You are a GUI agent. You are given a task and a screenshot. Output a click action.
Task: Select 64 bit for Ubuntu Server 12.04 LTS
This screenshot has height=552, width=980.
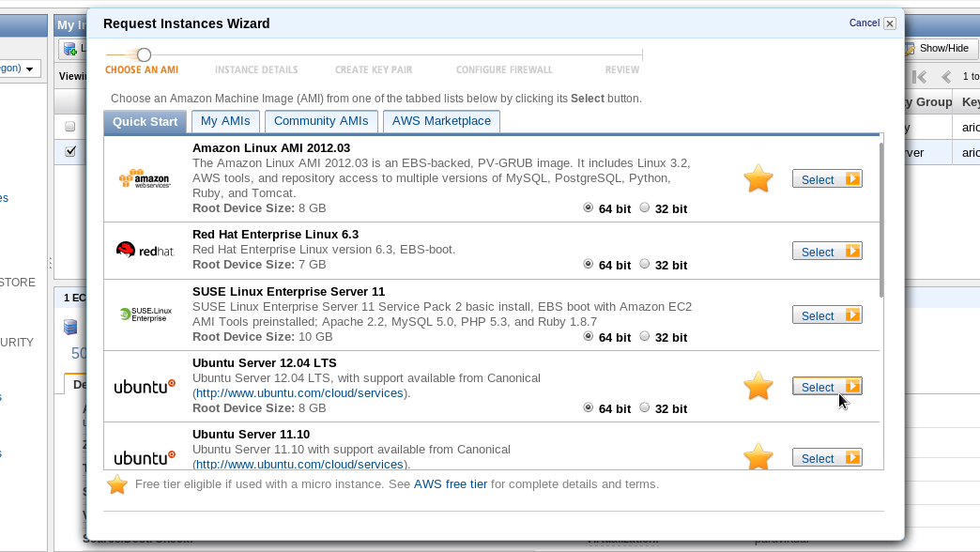[588, 407]
